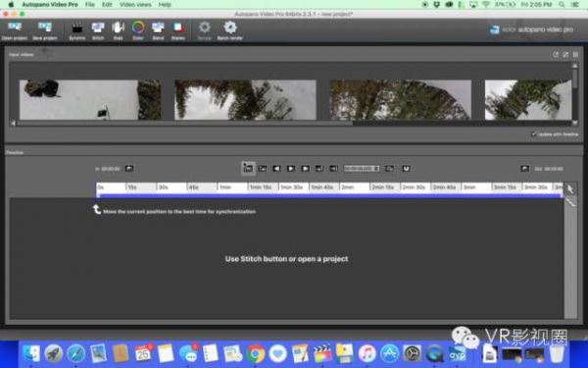588x368 pixels.
Task: Open Finder from the Dock
Action: coord(31,353)
